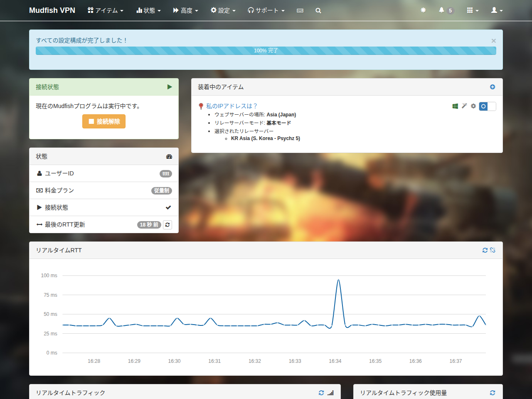Click the 接続解除 disconnect button
This screenshot has height=399, width=532.
(x=104, y=121)
